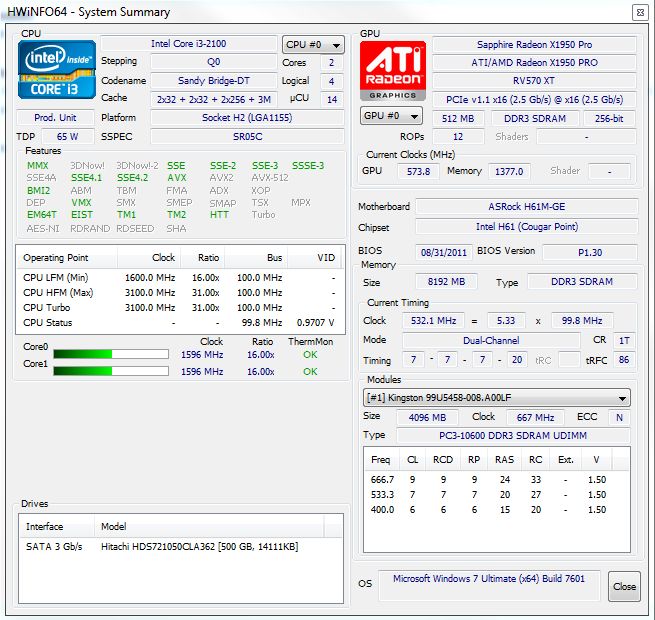Click the AVX feature label
655x620 pixels.
click(x=177, y=178)
